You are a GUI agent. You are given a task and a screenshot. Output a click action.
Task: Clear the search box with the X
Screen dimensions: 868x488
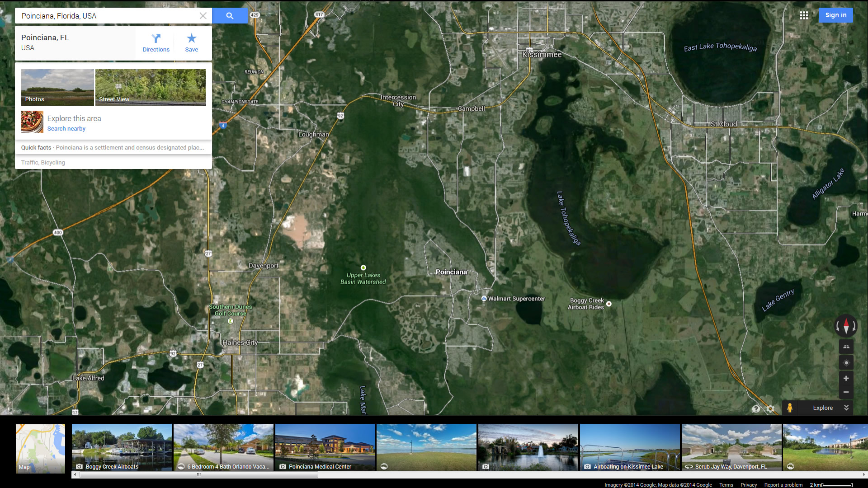203,16
